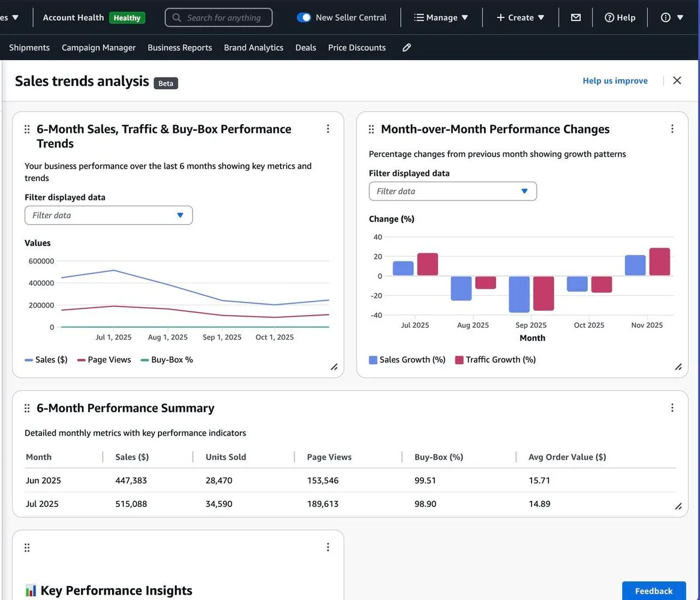Open Campaign Manager
Screen dimensions: 700x600
click(98, 47)
